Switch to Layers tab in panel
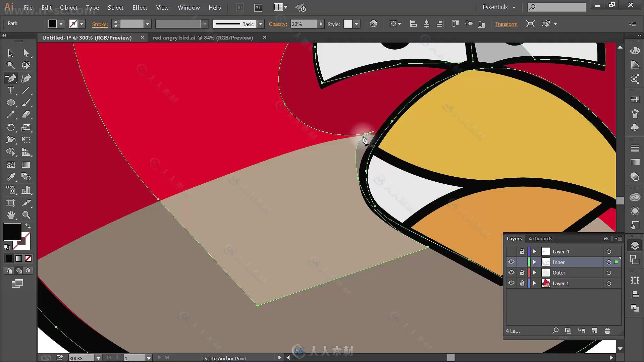 [514, 238]
